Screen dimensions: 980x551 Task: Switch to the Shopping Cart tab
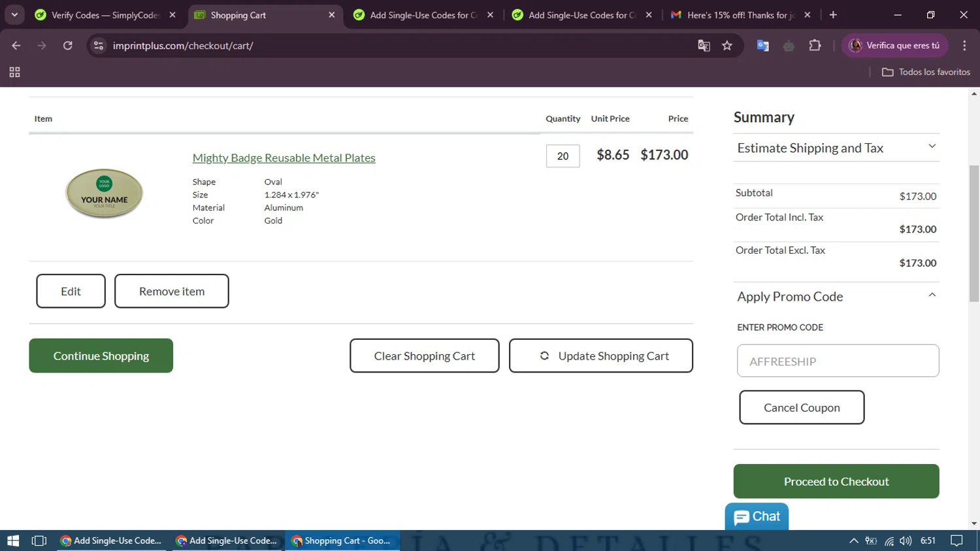pyautogui.click(x=265, y=14)
